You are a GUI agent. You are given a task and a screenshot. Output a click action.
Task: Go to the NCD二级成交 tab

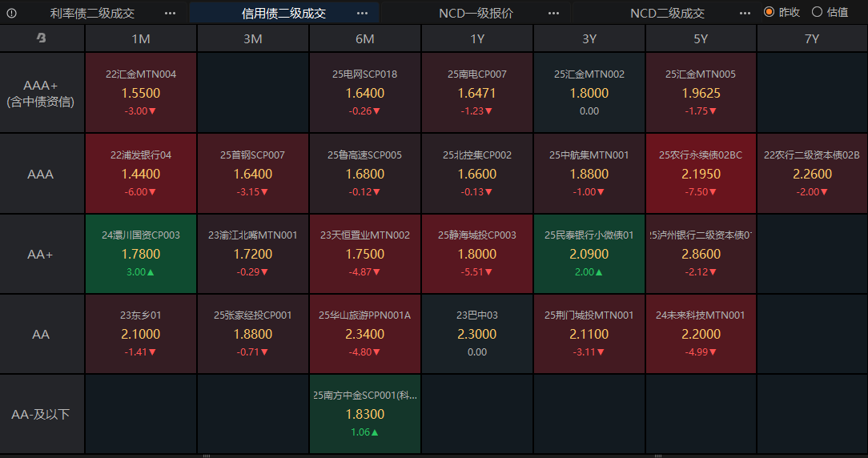667,13
